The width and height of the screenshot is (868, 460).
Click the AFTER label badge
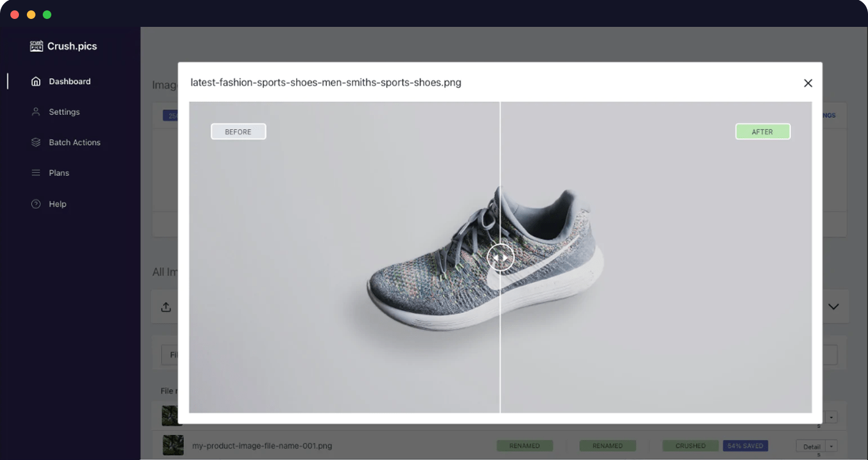tap(762, 131)
